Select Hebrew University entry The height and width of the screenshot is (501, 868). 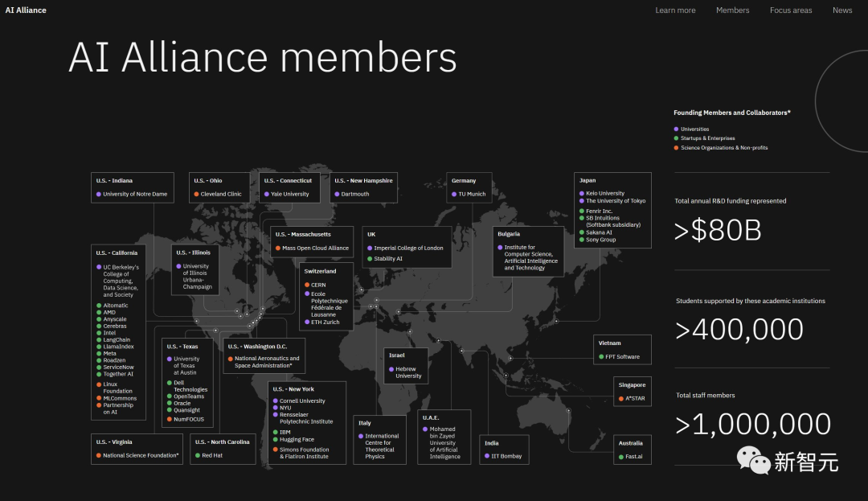(405, 372)
